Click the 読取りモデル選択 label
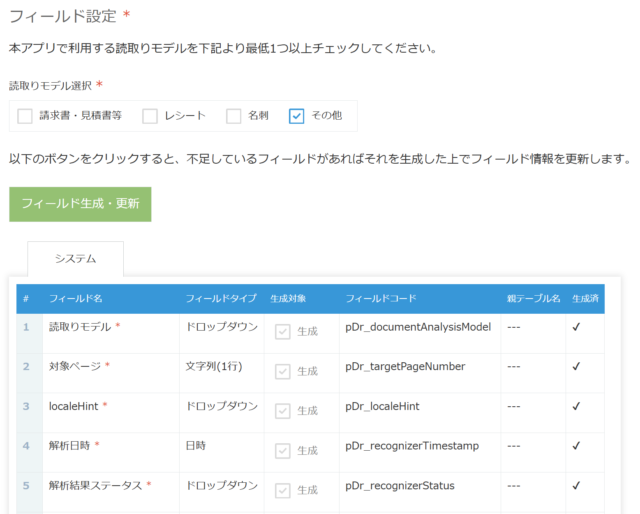This screenshot has height=514, width=640. (50, 86)
